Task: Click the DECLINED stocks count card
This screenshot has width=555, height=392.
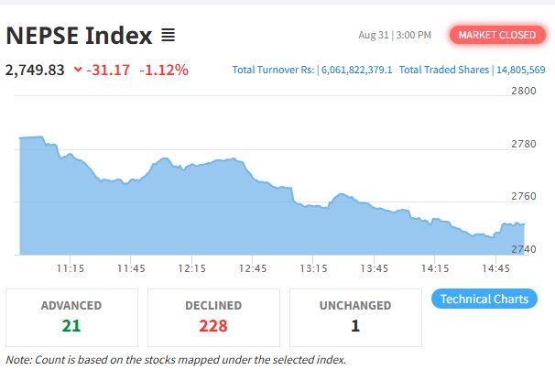Action: [212, 317]
